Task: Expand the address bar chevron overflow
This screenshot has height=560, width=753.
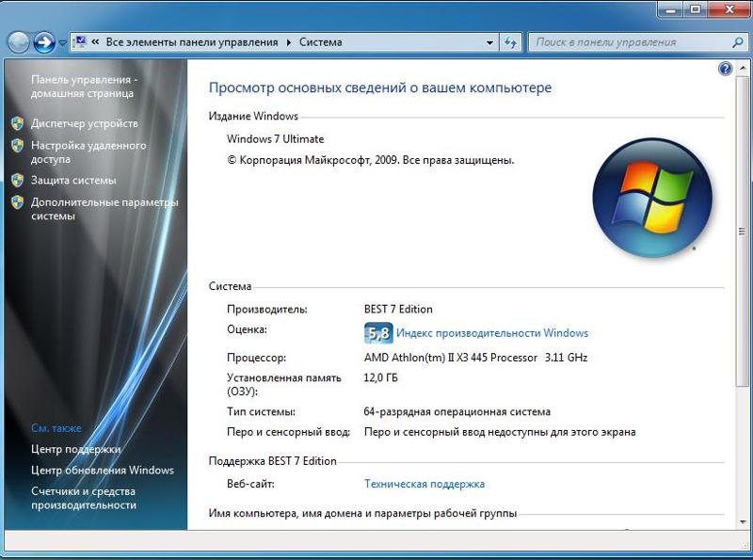Action: [x=95, y=41]
